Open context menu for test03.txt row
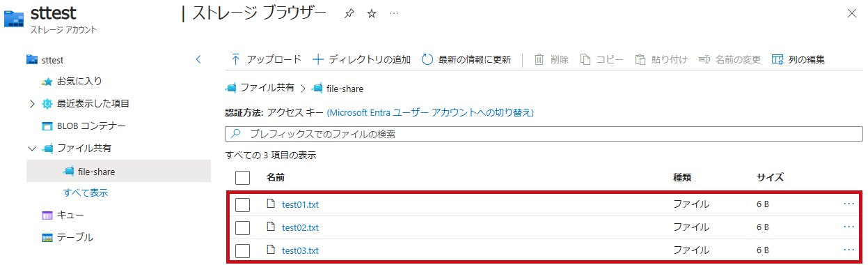868x265 pixels. [849, 250]
